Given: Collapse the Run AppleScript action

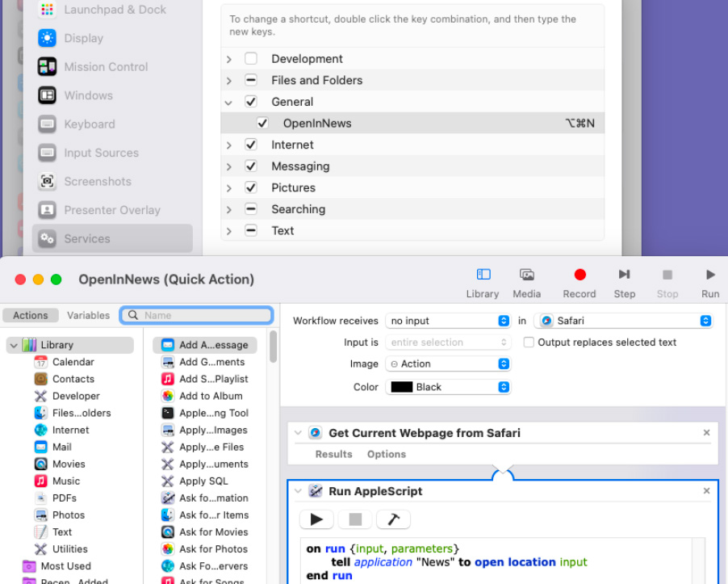Looking at the screenshot, I should click(x=298, y=491).
